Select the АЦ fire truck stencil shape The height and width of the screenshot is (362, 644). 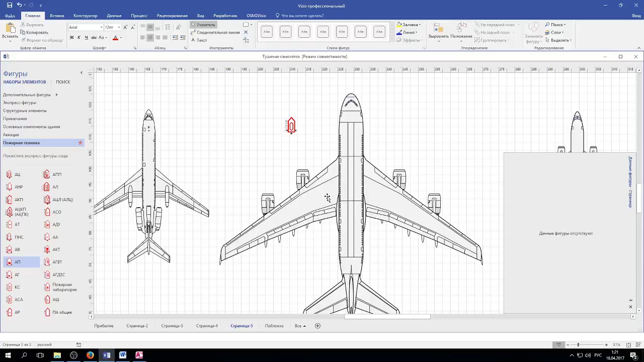[x=14, y=174]
